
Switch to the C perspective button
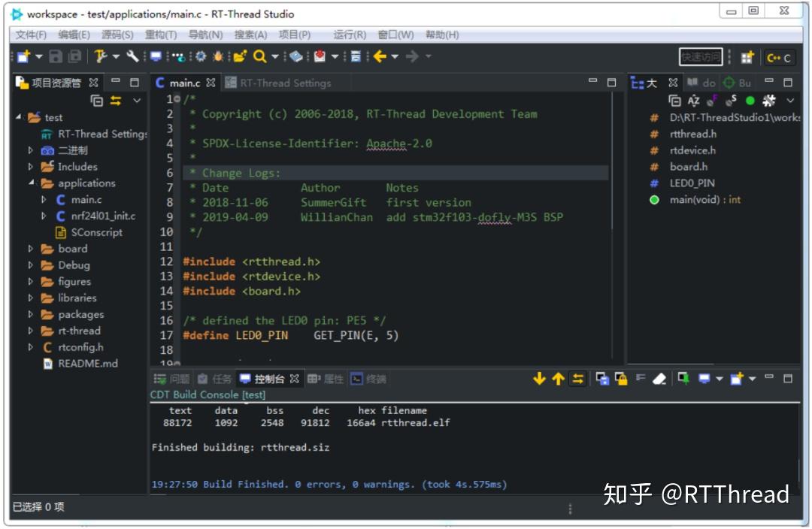[778, 58]
